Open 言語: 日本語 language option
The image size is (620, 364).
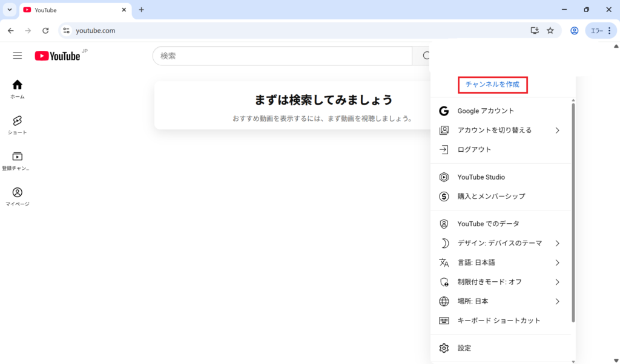501,262
